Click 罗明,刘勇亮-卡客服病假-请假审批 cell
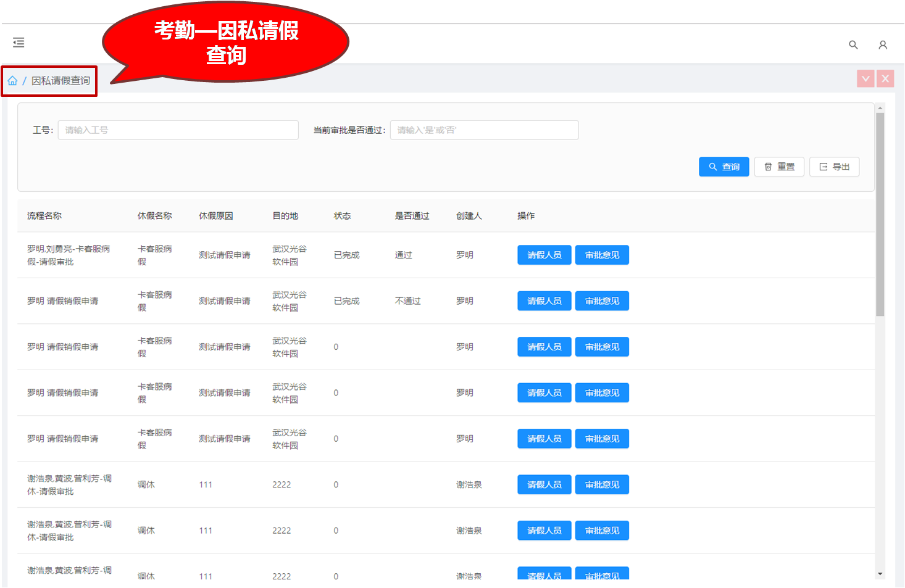The width and height of the screenshot is (905, 588). click(x=69, y=255)
